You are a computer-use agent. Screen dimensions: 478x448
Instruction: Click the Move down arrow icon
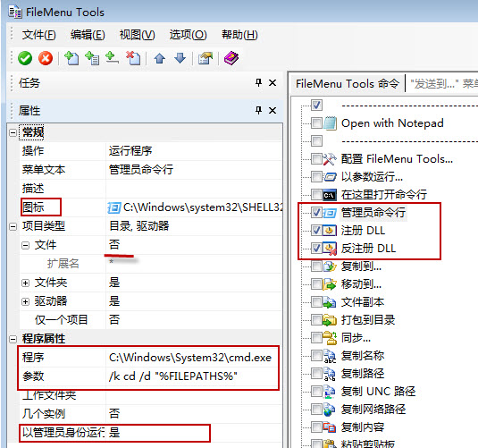click(180, 58)
